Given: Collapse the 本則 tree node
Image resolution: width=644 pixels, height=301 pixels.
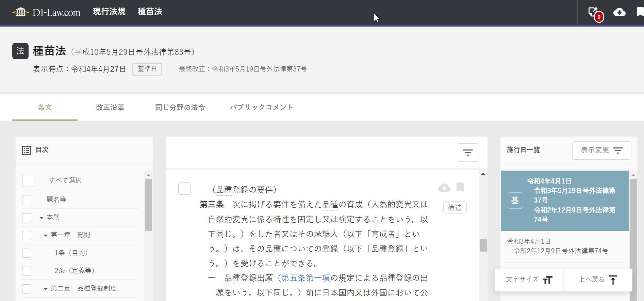Looking at the screenshot, I should pyautogui.click(x=42, y=218).
